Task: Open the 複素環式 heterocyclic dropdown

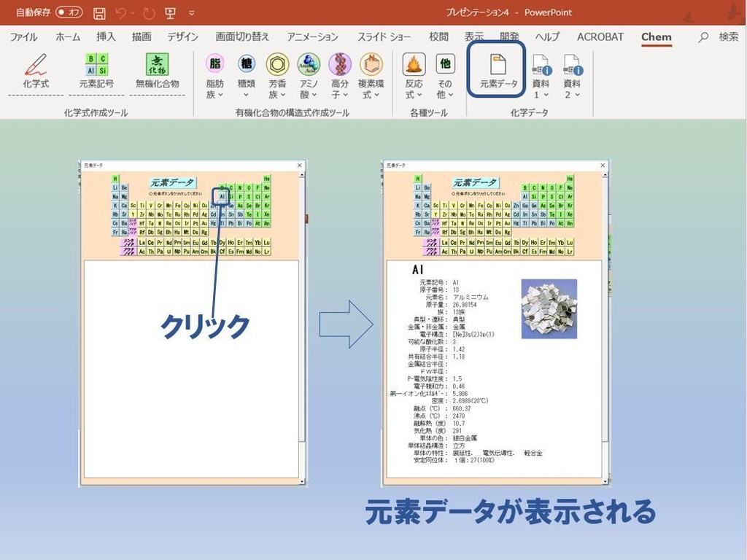Action: (371, 76)
